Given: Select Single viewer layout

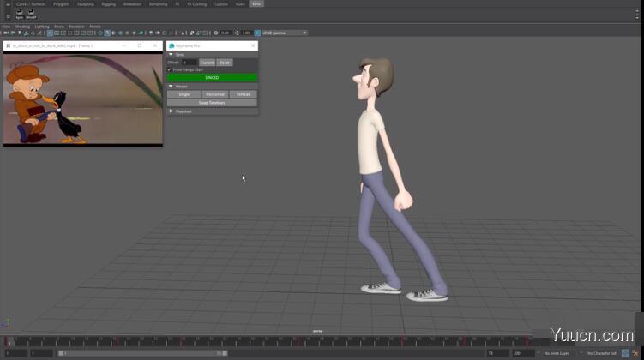Looking at the screenshot, I should click(x=184, y=94).
